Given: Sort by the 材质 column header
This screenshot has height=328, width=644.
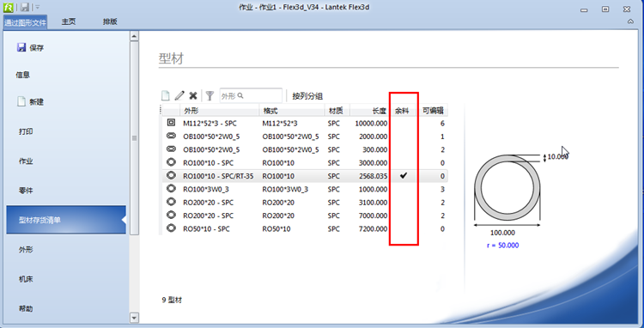Looking at the screenshot, I should coord(337,111).
